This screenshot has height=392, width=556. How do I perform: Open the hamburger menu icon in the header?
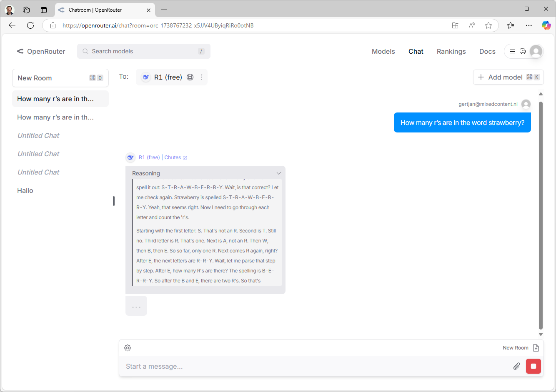coord(513,51)
